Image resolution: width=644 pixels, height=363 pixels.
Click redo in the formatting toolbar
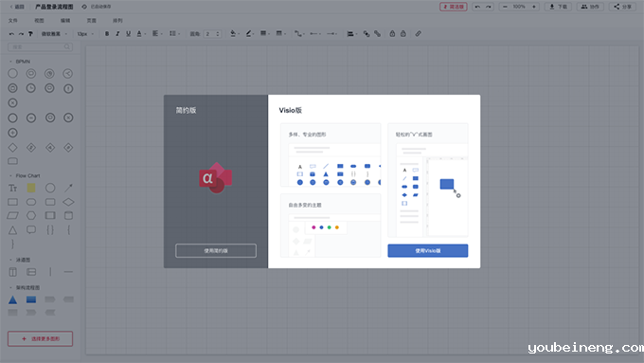pos(21,34)
